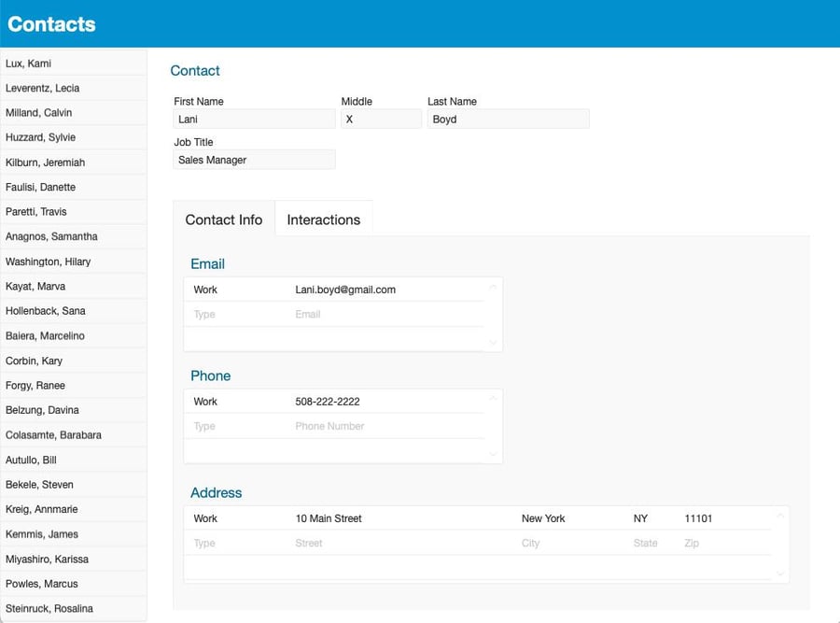
Task: Open the contact Lux, Kami
Action: pos(73,63)
